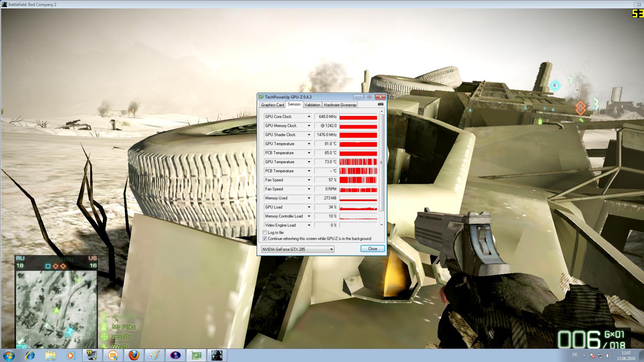Click the Show Desktop button at the end of the taskbar
Image resolution: width=644 pixels, height=362 pixels.
click(641, 356)
